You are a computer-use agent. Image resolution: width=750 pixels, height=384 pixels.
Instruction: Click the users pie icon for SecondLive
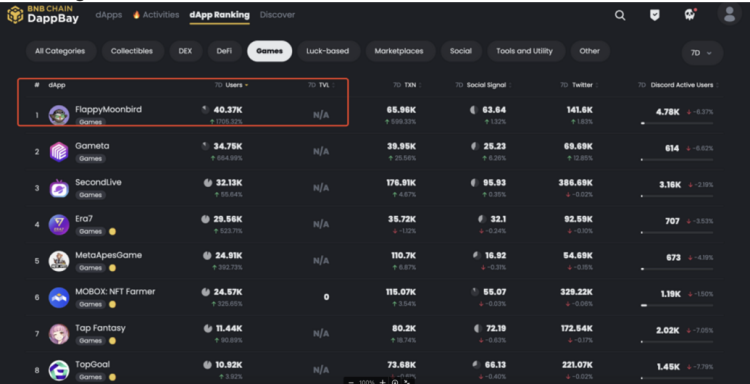[208, 183]
